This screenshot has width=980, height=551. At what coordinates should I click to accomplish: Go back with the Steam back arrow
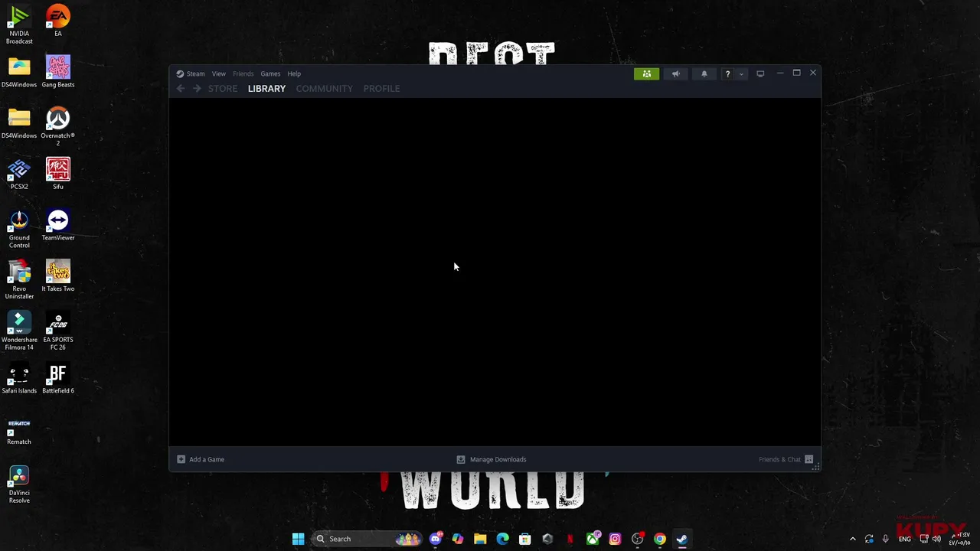click(x=181, y=89)
